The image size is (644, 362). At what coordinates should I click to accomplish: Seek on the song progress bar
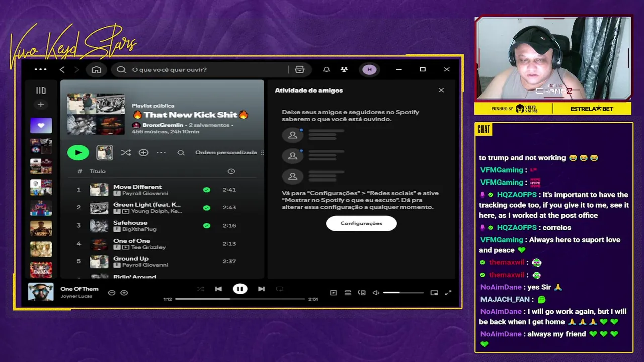click(x=240, y=299)
